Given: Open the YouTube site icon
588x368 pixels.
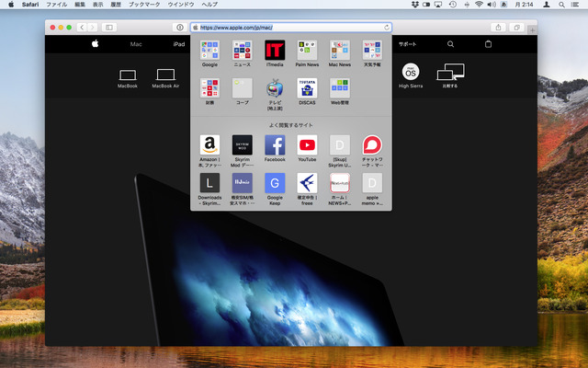Looking at the screenshot, I should coord(307,145).
